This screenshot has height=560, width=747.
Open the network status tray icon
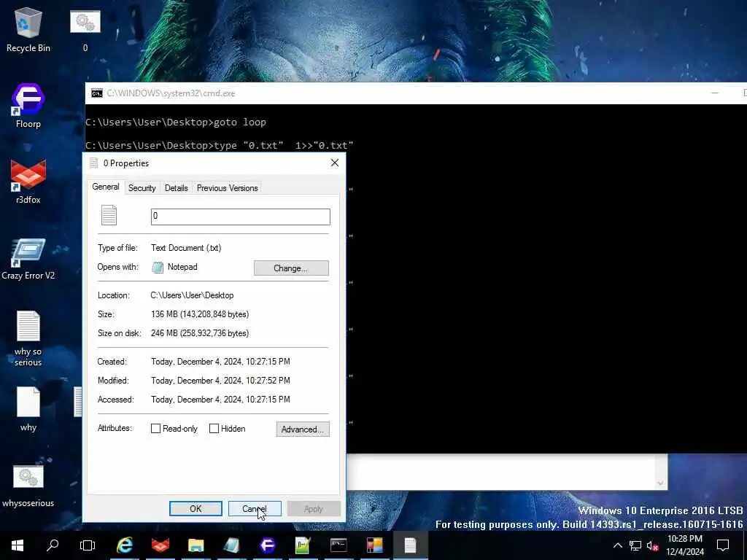click(635, 545)
